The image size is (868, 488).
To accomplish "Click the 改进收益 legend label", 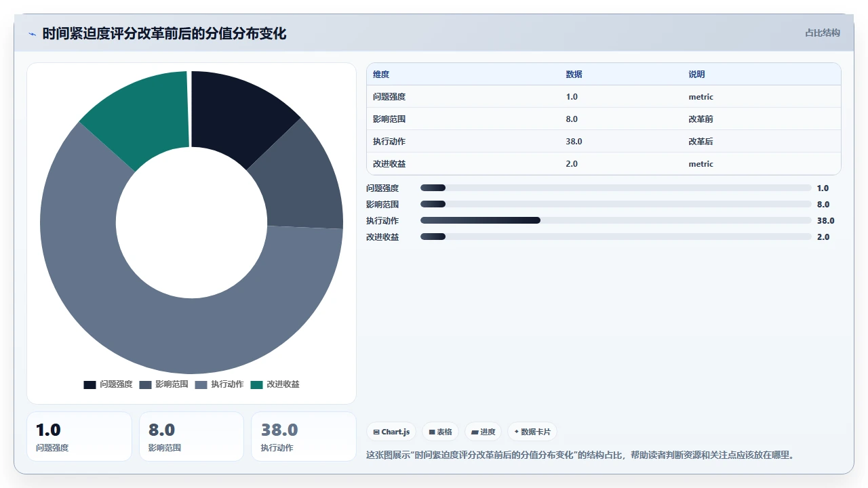I will click(x=283, y=384).
